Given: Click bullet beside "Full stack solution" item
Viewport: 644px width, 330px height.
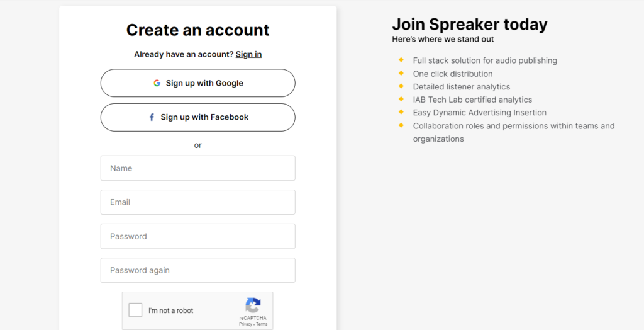Looking at the screenshot, I should (x=401, y=60).
